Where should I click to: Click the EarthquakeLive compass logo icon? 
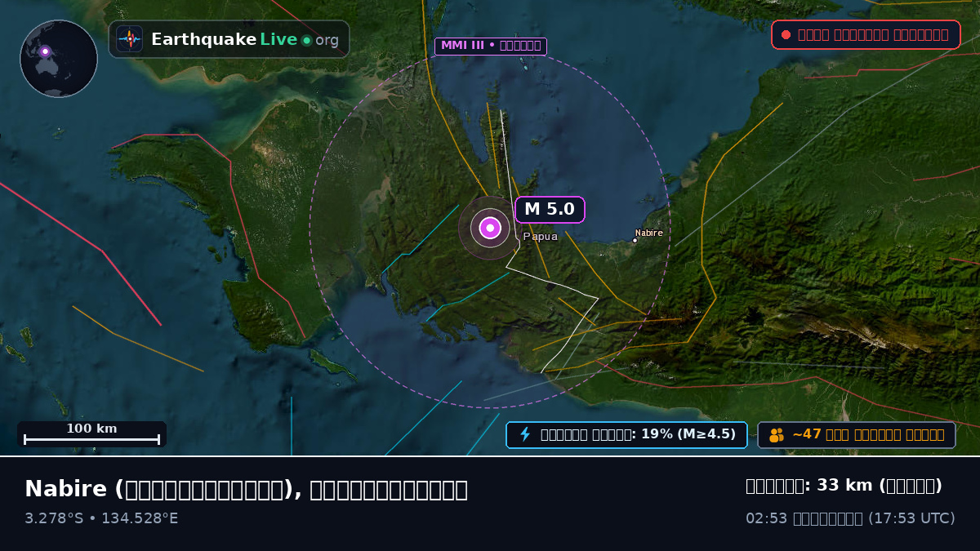[x=130, y=39]
